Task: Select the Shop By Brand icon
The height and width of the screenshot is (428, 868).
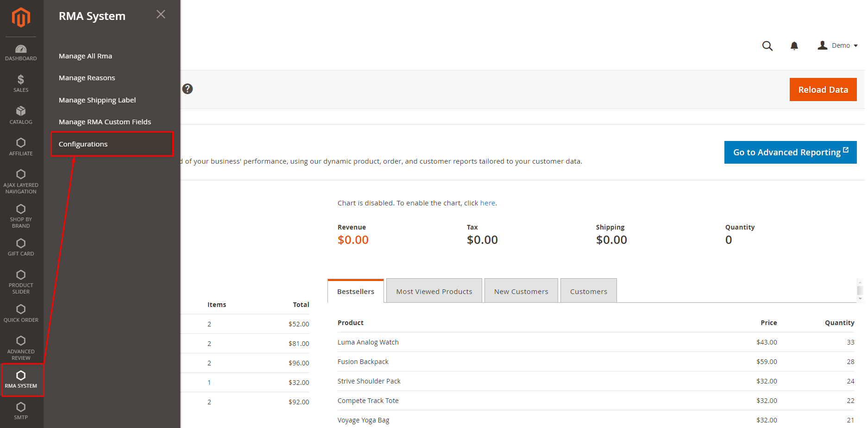Action: [21, 215]
